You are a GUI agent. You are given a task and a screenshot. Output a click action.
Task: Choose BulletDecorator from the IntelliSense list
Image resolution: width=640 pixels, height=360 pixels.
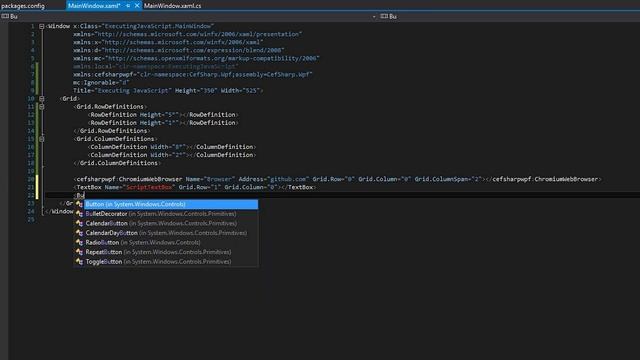coord(166,214)
